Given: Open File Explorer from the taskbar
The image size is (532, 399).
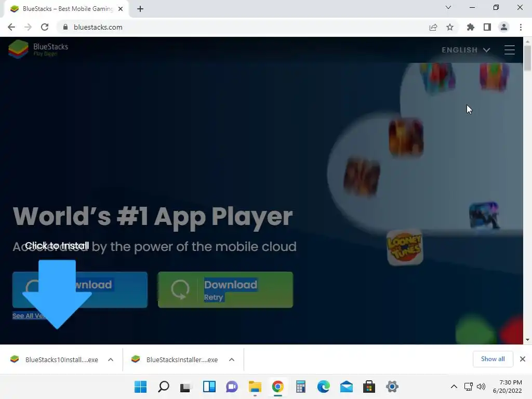Looking at the screenshot, I should pyautogui.click(x=255, y=387).
